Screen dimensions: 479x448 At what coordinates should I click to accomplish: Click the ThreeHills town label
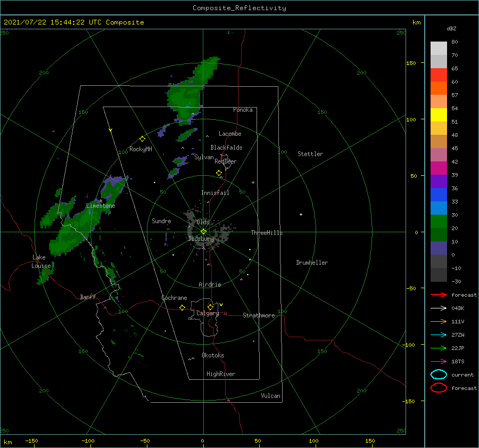coord(267,233)
